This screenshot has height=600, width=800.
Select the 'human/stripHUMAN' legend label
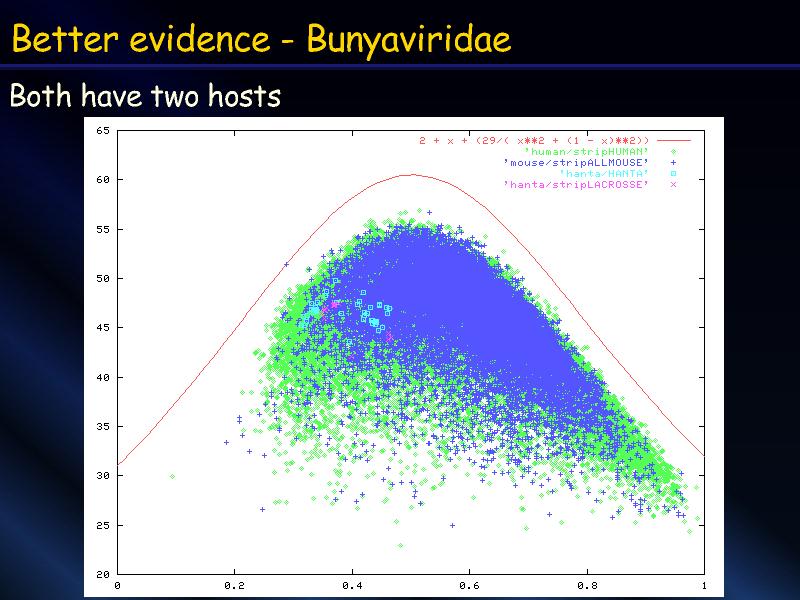[x=586, y=151]
